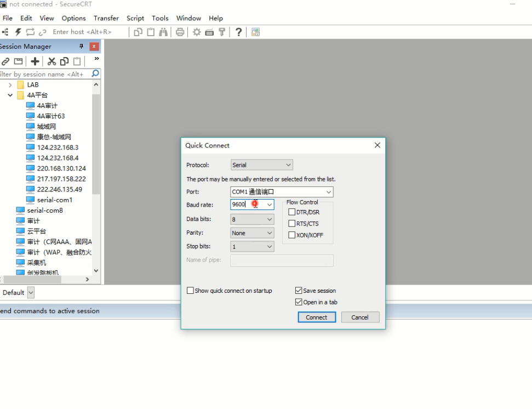
Task: Open the Edit menu
Action: pyautogui.click(x=26, y=18)
